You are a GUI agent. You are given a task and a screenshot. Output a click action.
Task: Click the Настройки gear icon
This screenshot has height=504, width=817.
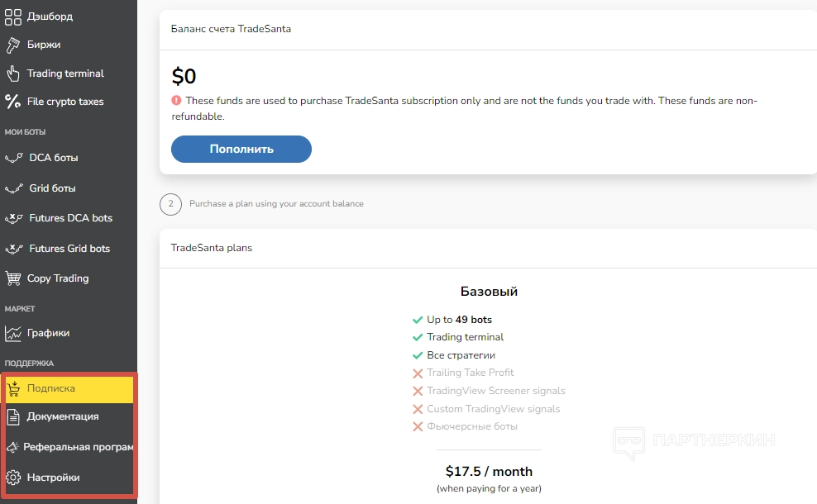(x=13, y=478)
